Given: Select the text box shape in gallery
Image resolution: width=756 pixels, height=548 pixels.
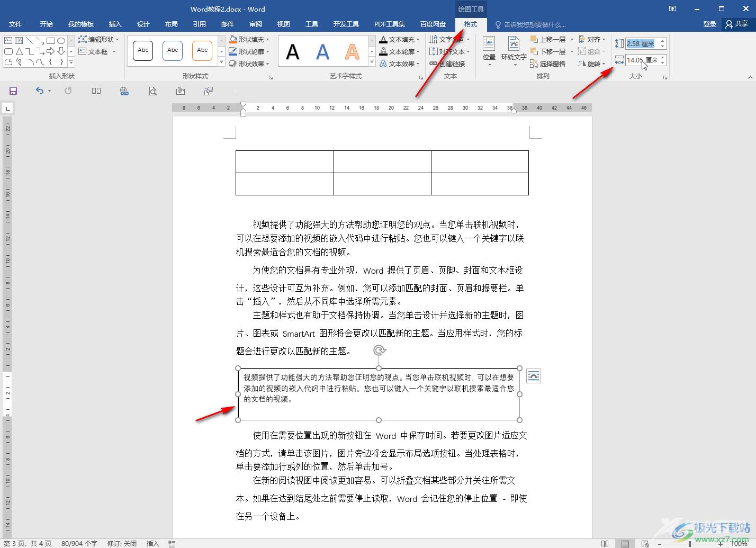Looking at the screenshot, I should (8, 40).
